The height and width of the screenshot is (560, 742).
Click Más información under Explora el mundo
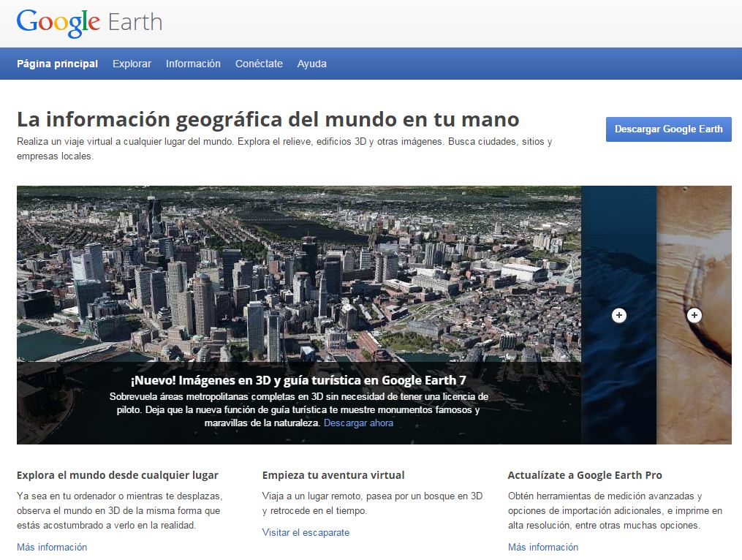click(52, 548)
